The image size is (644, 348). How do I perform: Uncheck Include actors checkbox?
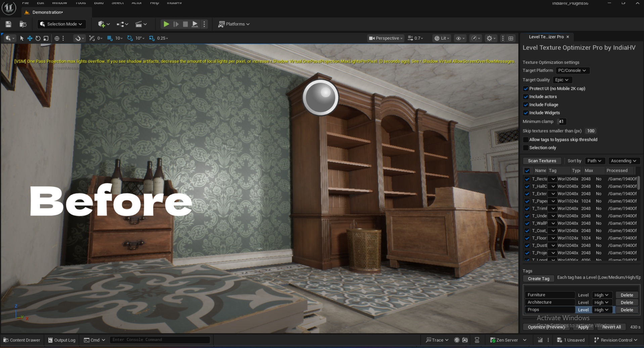(x=526, y=97)
